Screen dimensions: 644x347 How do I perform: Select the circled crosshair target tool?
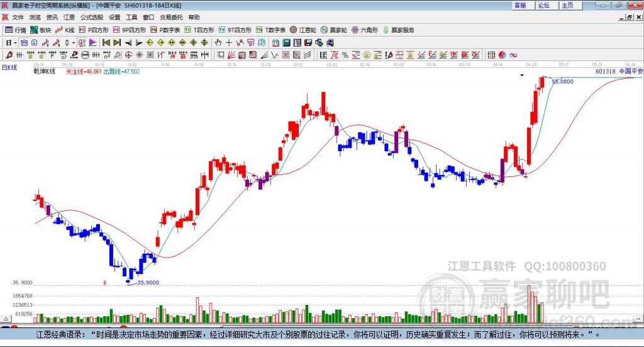(128, 55)
